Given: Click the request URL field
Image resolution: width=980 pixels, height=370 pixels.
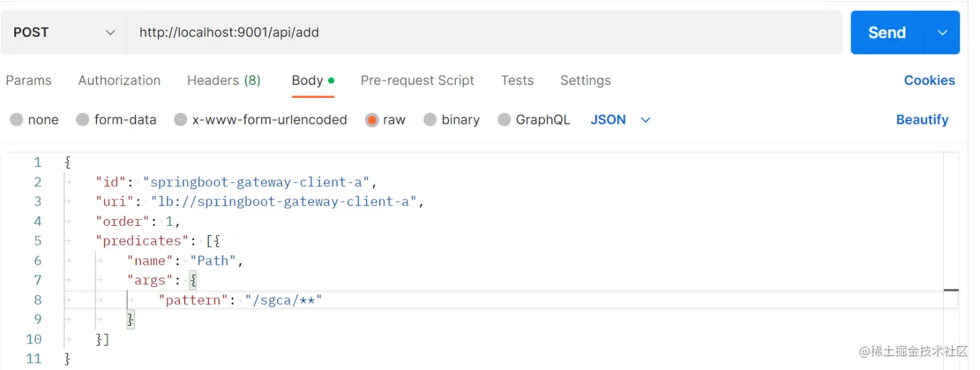Looking at the screenshot, I should pos(483,33).
